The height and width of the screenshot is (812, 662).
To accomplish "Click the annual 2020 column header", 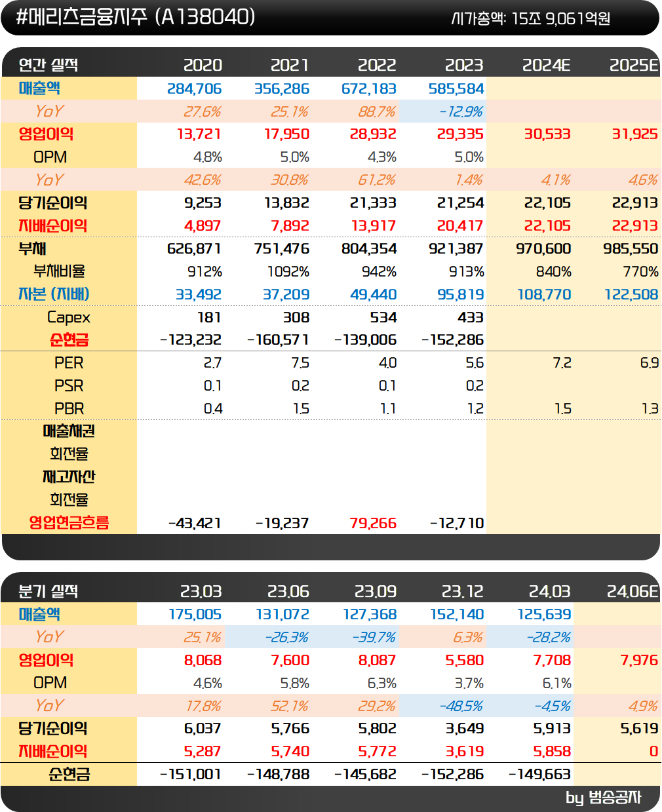I will tap(203, 65).
